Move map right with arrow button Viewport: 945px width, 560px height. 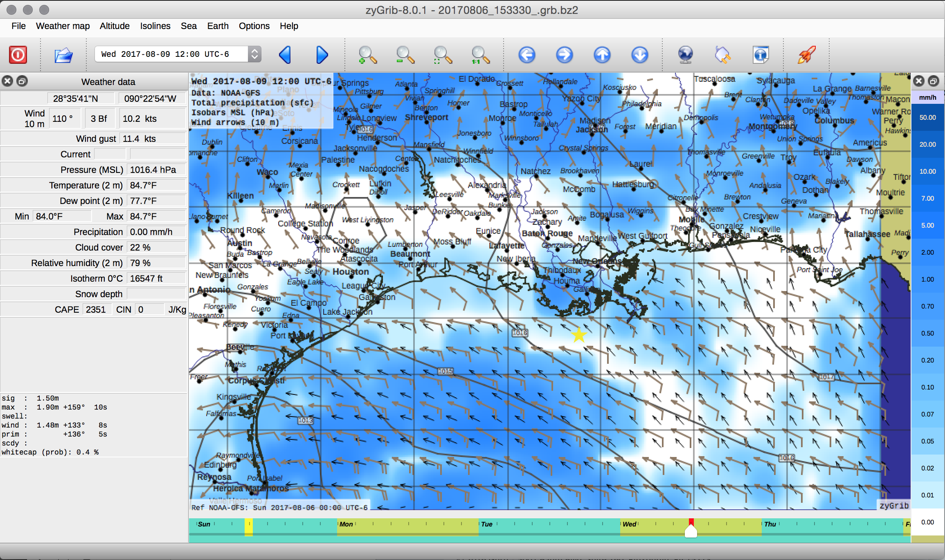pos(565,55)
